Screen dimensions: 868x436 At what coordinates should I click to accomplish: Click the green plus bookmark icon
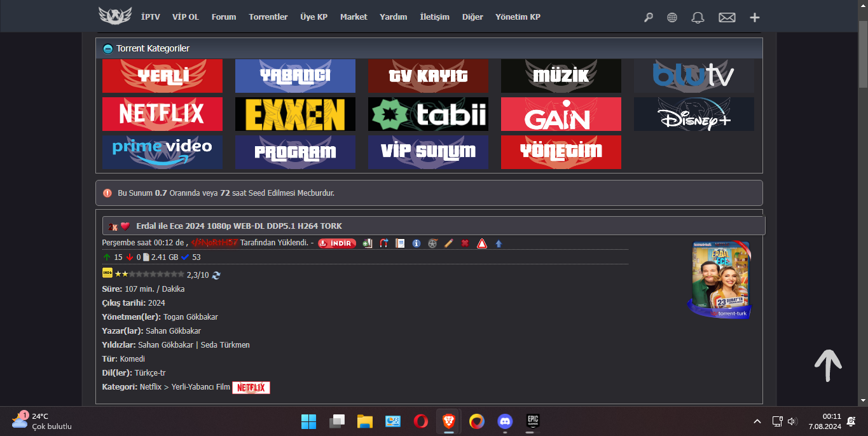click(x=368, y=243)
